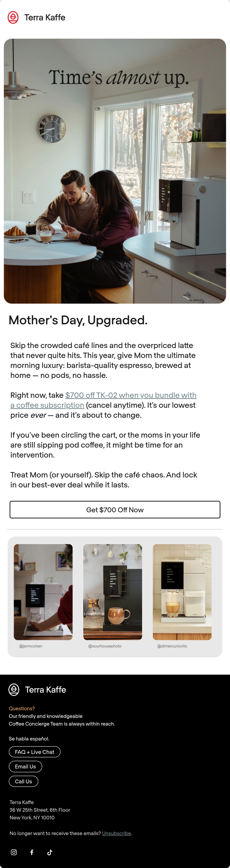Viewport: 230px width, 868px height.
Task: Click the Terra Kaffe header brand name
Action: click(45, 18)
